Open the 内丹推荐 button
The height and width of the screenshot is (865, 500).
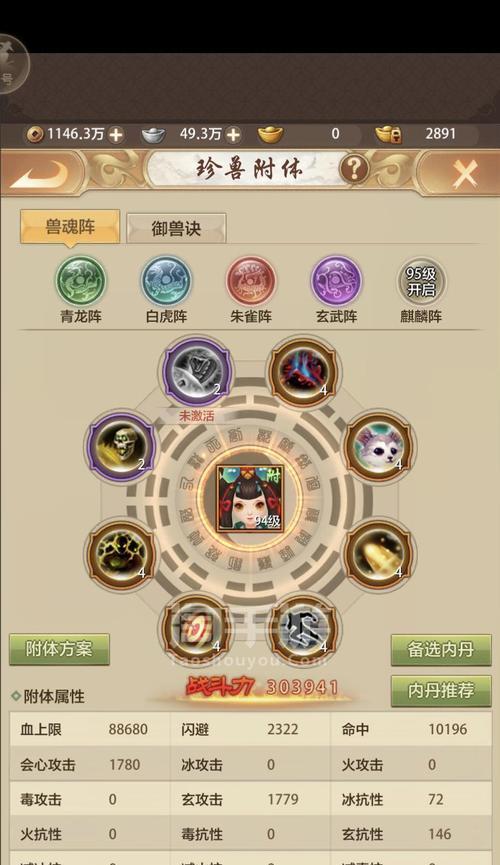pos(441,691)
